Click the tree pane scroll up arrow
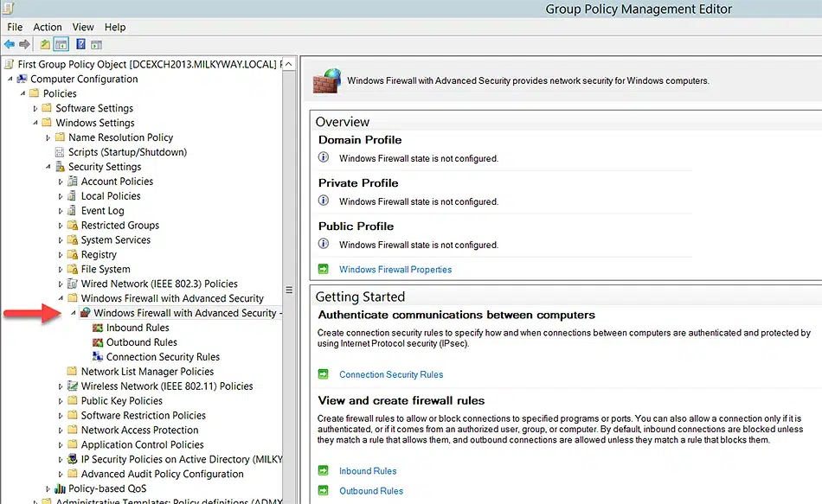Screen dimensions: 822x504 coord(289,64)
